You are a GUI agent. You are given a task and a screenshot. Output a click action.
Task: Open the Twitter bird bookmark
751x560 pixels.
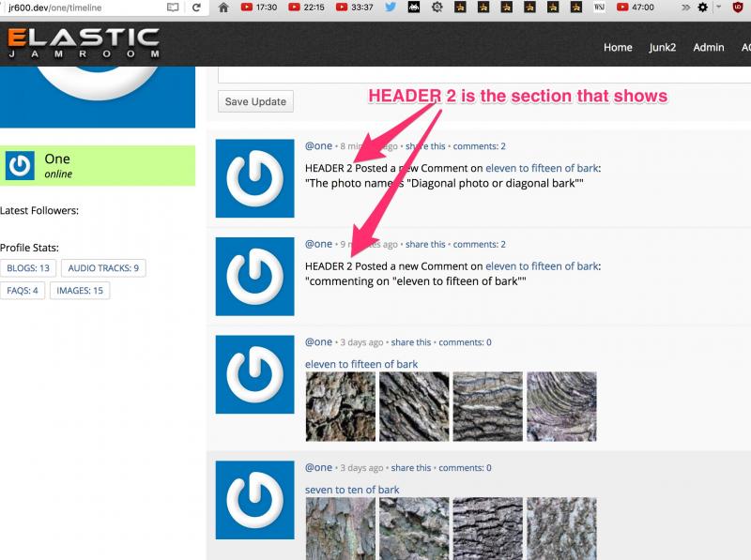(391, 8)
